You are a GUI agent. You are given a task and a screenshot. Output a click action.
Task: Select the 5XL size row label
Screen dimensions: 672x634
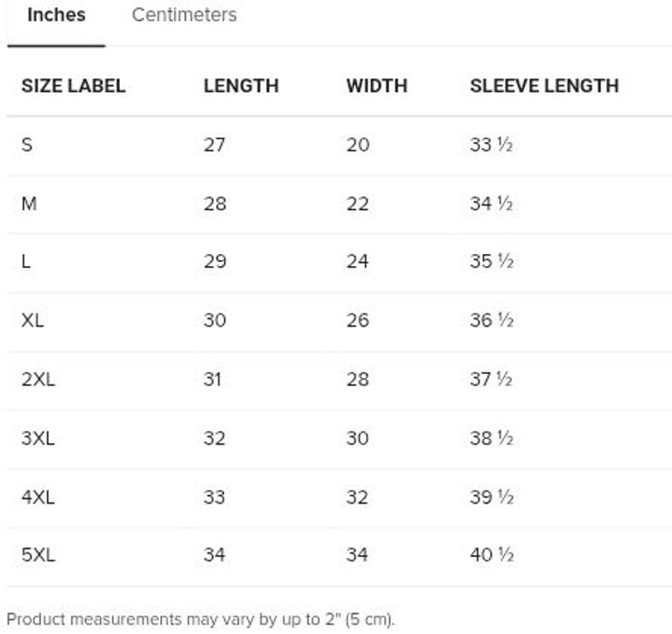coord(38,555)
